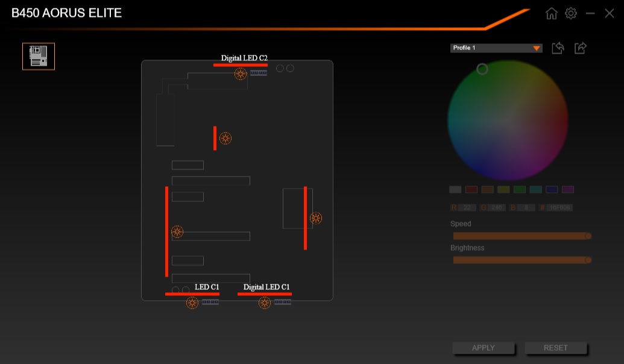The width and height of the screenshot is (624, 364).
Task: Go to the home screen icon
Action: (x=551, y=13)
